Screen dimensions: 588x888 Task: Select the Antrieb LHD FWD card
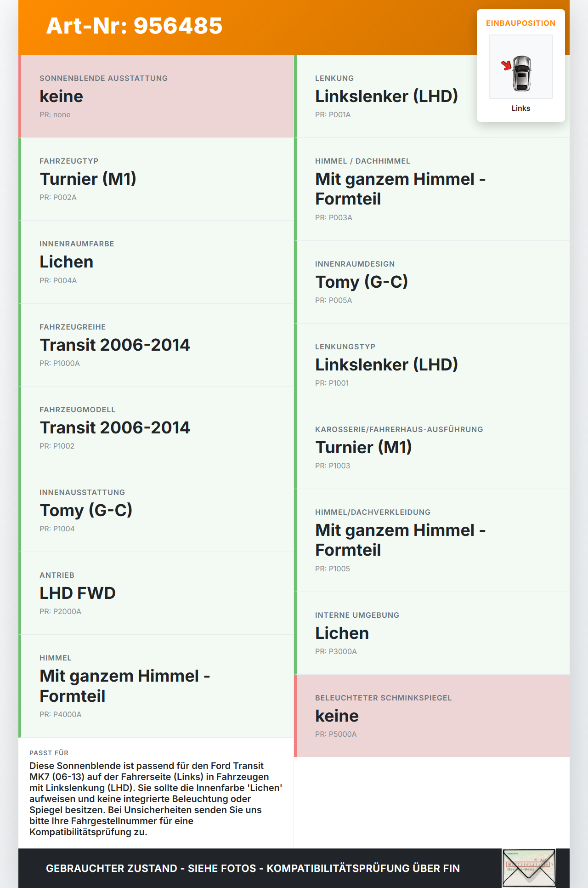156,593
